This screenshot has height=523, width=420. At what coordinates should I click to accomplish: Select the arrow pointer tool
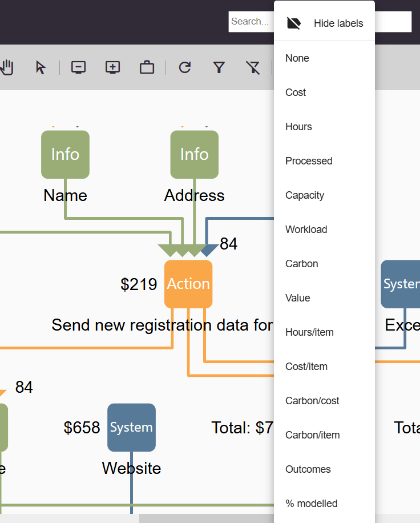(41, 67)
